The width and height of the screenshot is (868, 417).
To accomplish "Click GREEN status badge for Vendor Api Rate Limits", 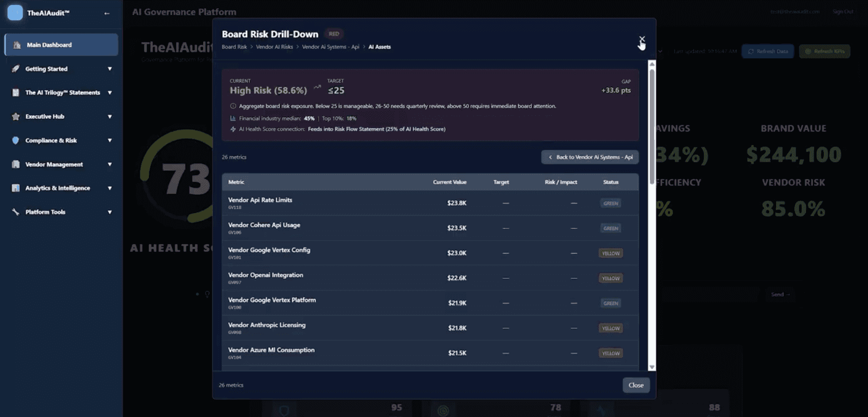I will 610,203.
